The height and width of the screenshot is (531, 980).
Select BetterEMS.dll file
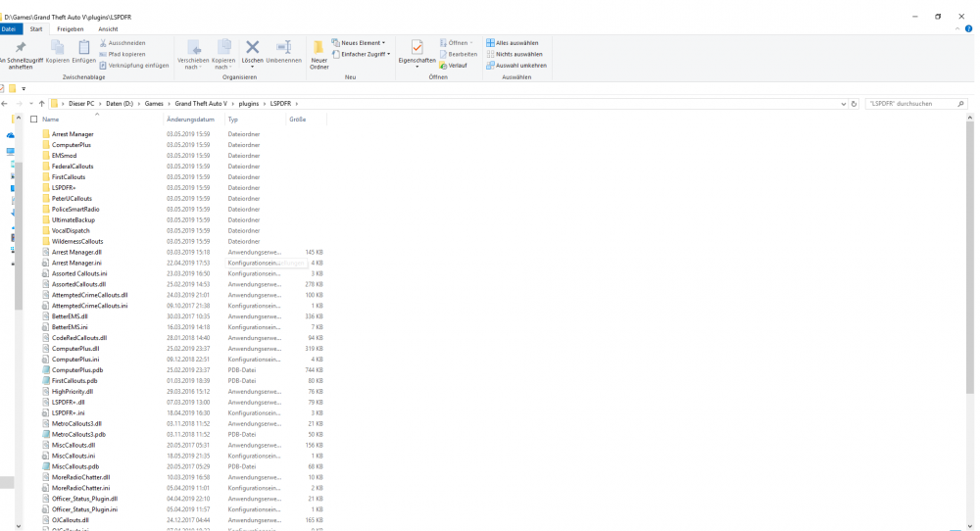[x=70, y=316]
